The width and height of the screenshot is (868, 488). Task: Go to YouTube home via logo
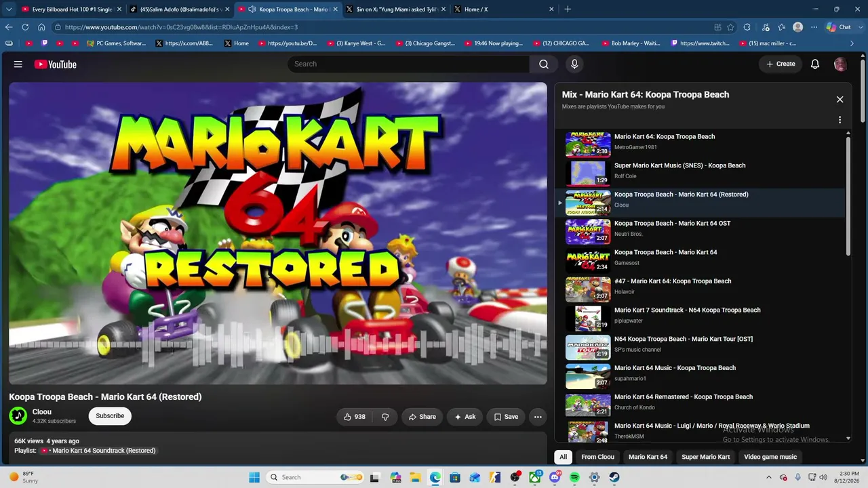click(x=56, y=64)
